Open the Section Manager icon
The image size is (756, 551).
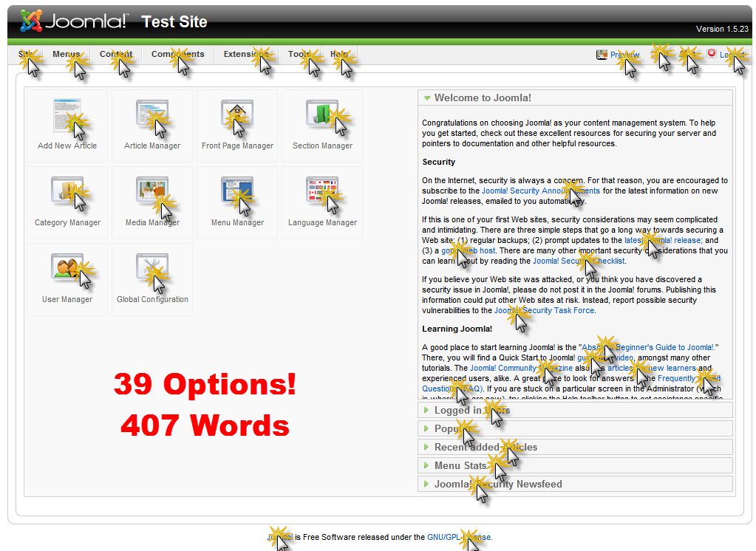tap(322, 125)
